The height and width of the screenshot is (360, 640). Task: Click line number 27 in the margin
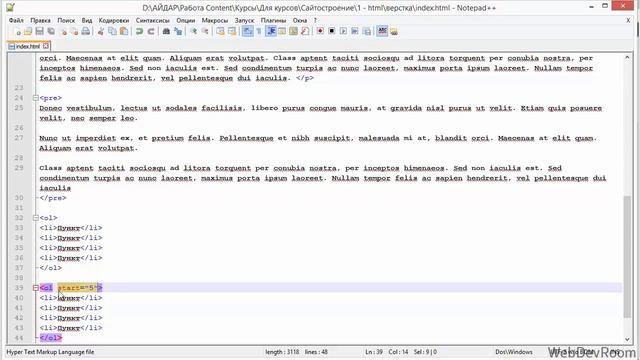pyautogui.click(x=19, y=138)
